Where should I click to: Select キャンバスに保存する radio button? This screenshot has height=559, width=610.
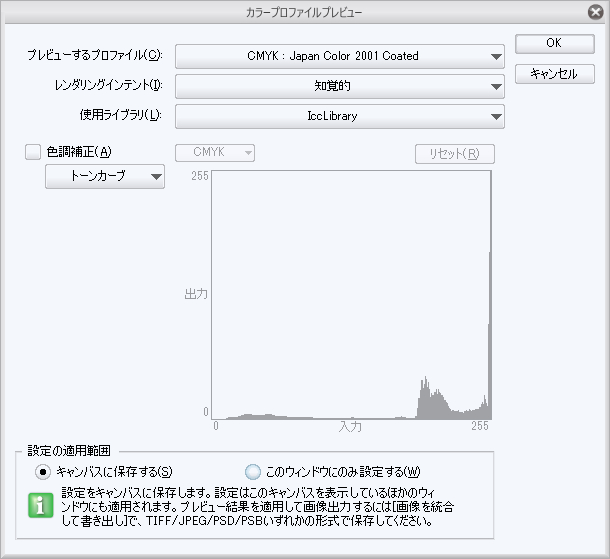coord(43,472)
